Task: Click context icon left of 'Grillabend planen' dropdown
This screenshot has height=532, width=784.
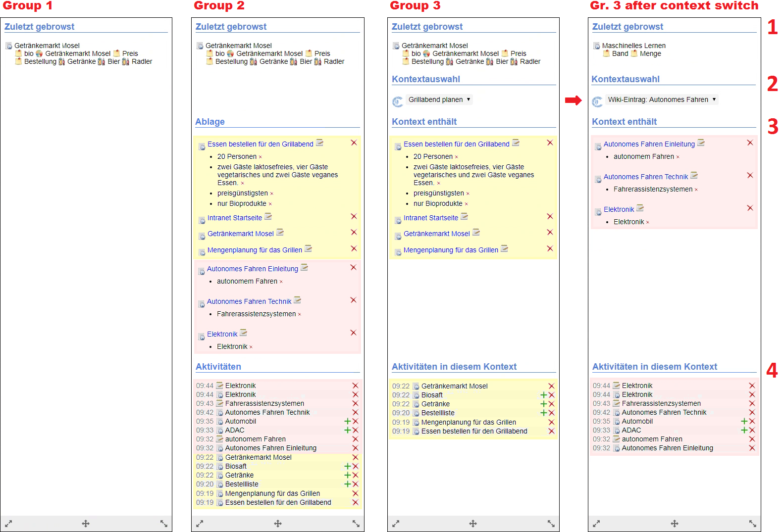Action: (397, 101)
